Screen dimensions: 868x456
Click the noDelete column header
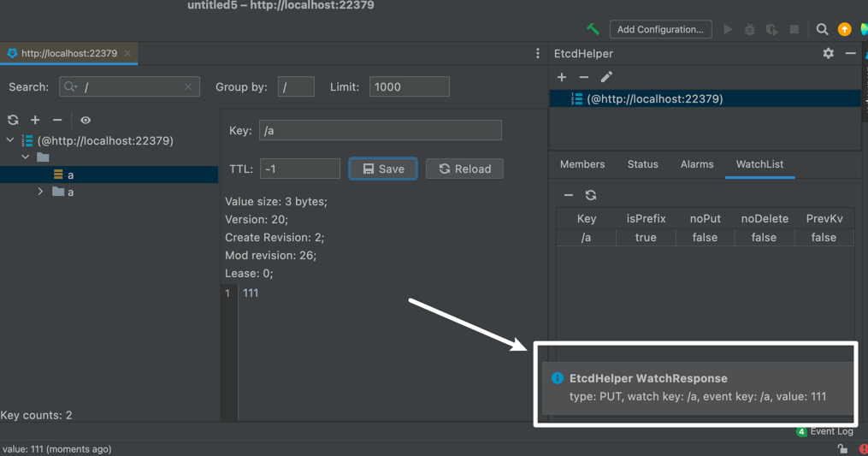point(765,218)
